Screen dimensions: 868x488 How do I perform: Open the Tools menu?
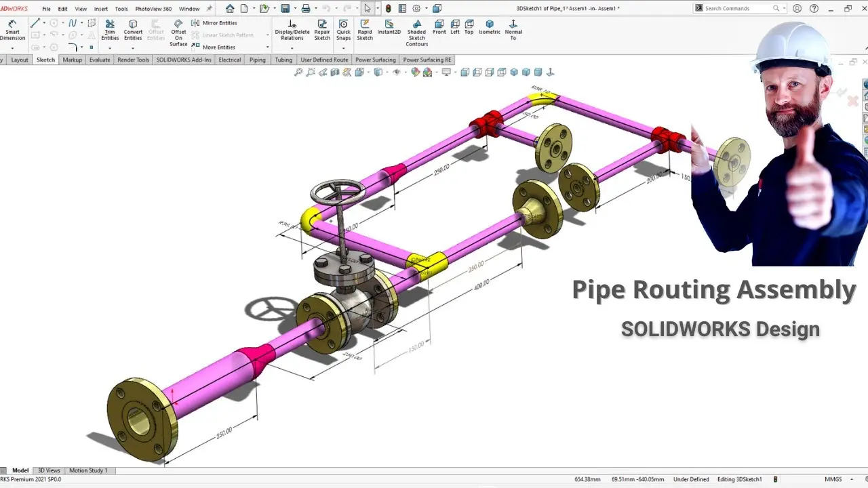121,9
